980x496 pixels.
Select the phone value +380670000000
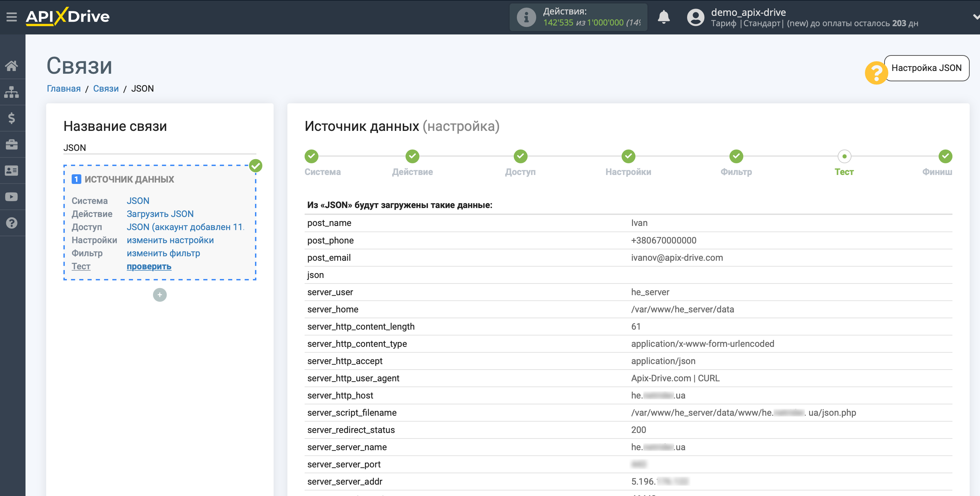pos(663,240)
